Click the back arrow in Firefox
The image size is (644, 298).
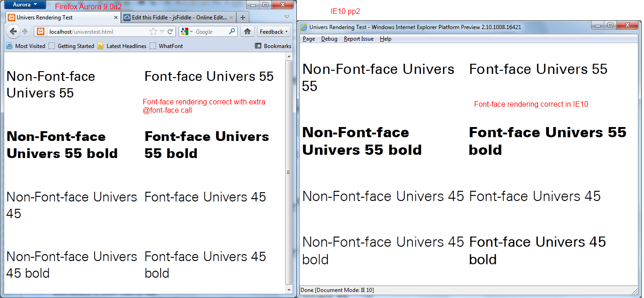pos(13,32)
